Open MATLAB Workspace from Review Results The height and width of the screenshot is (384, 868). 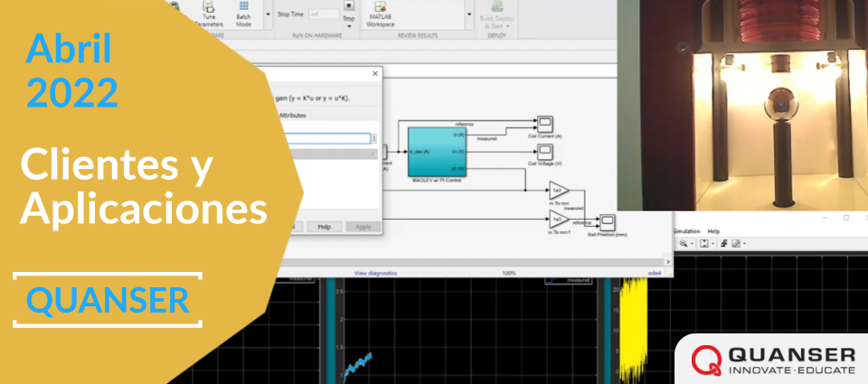click(381, 15)
